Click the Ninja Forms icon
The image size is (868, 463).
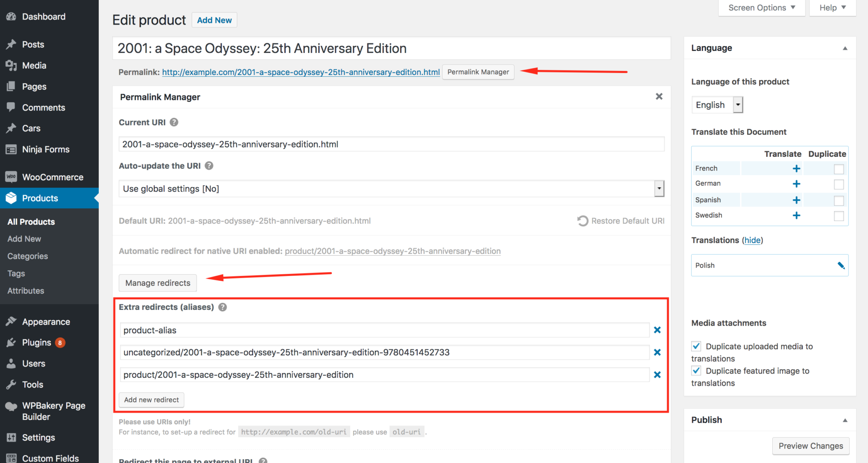click(11, 149)
